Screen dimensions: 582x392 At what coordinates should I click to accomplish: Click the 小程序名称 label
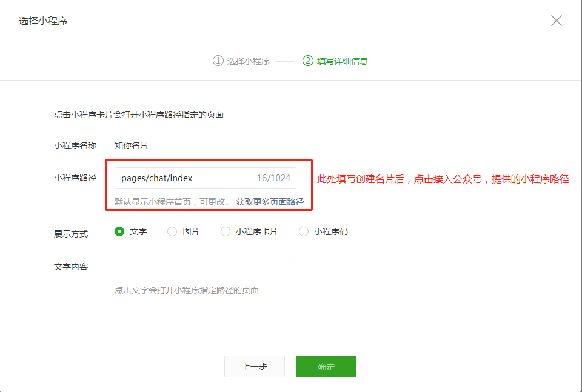pyautogui.click(x=75, y=145)
